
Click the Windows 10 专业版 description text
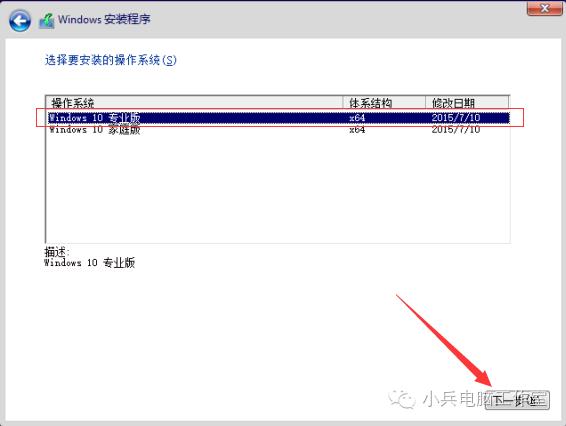coord(90,262)
